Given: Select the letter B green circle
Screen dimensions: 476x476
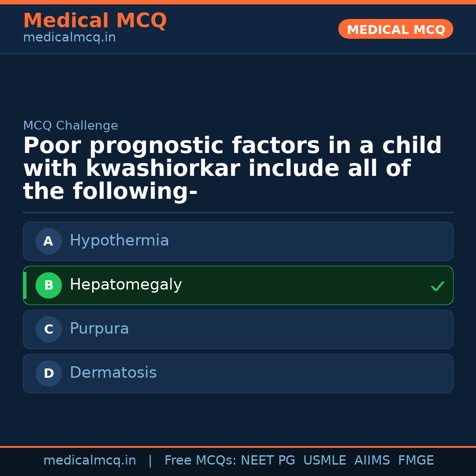Looking at the screenshot, I should (48, 285).
